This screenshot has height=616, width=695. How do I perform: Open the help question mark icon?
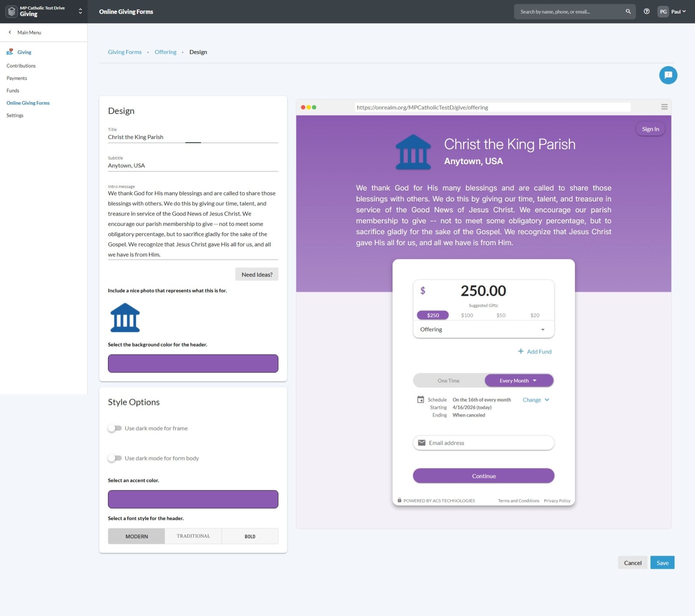click(x=647, y=12)
